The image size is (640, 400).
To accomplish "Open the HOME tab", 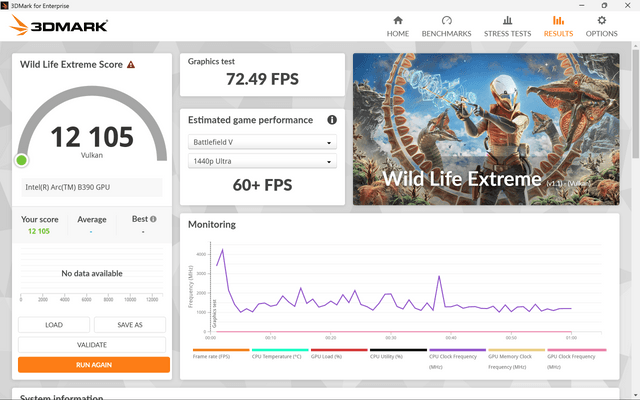I will [398, 27].
